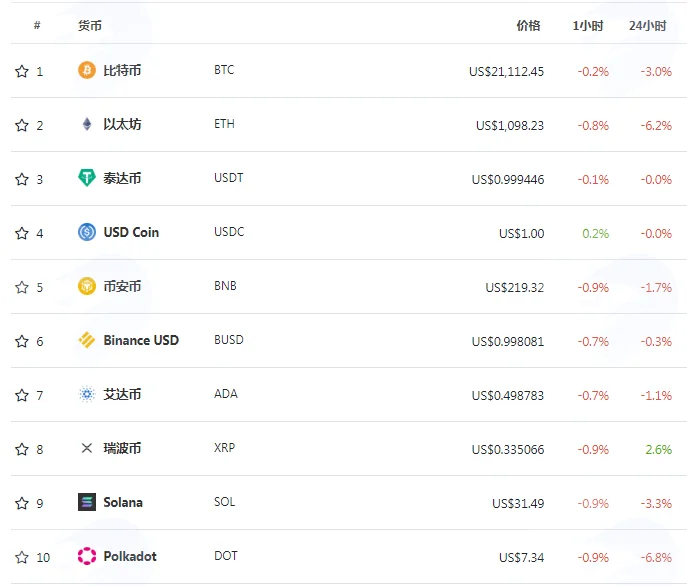
Task: Click the Polkadot pink ring icon
Action: coord(87,556)
